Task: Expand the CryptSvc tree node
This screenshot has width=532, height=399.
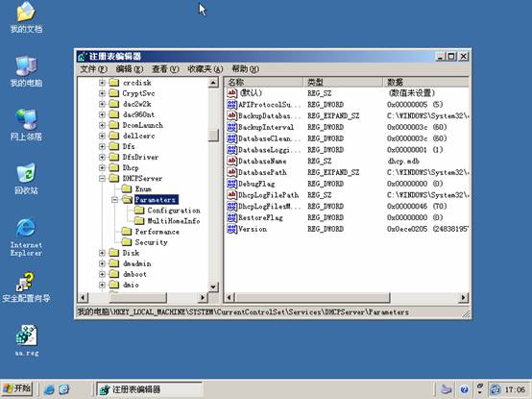Action: [x=102, y=93]
